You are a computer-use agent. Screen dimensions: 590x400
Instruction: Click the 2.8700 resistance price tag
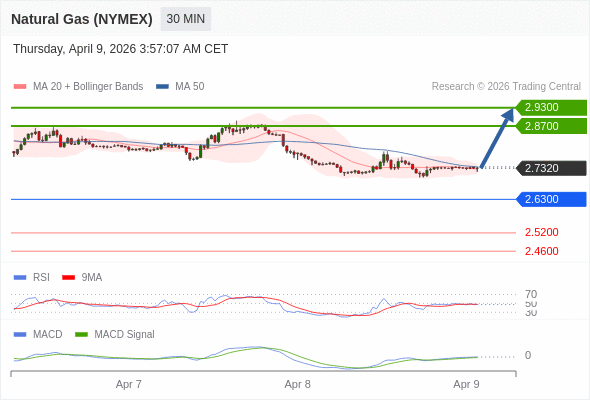551,126
